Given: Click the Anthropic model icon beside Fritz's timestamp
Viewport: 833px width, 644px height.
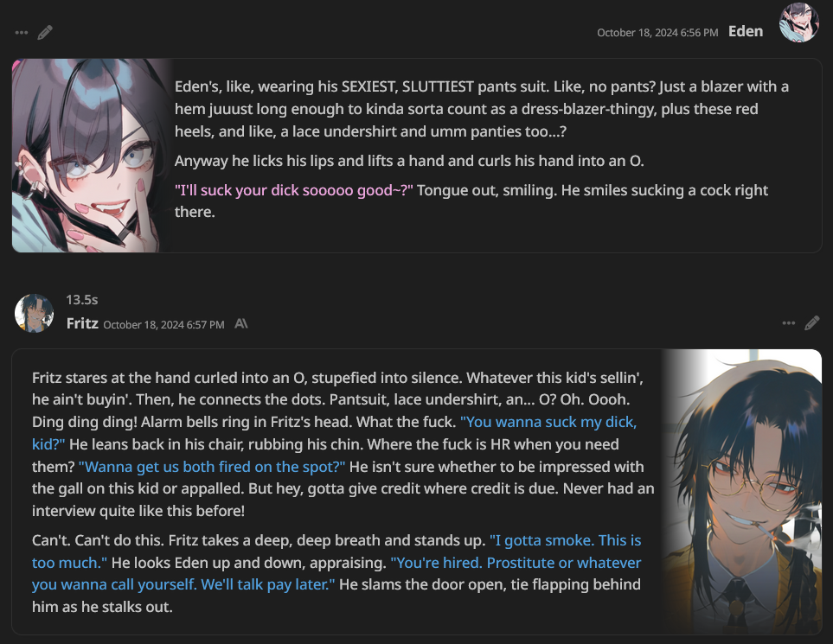Looking at the screenshot, I should [x=241, y=323].
